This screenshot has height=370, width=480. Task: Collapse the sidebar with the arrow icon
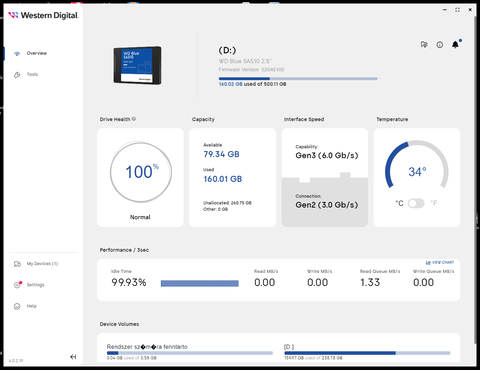(73, 357)
